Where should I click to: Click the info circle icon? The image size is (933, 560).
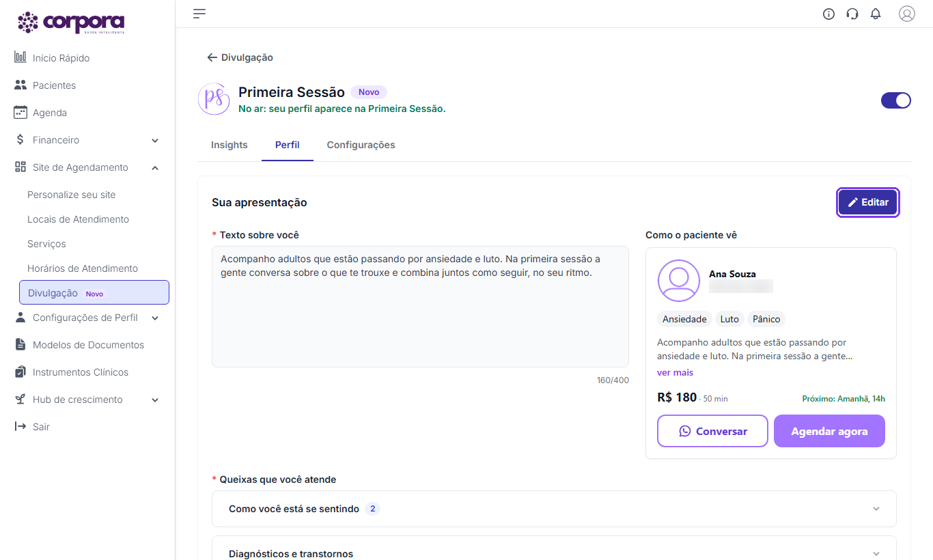pos(828,14)
